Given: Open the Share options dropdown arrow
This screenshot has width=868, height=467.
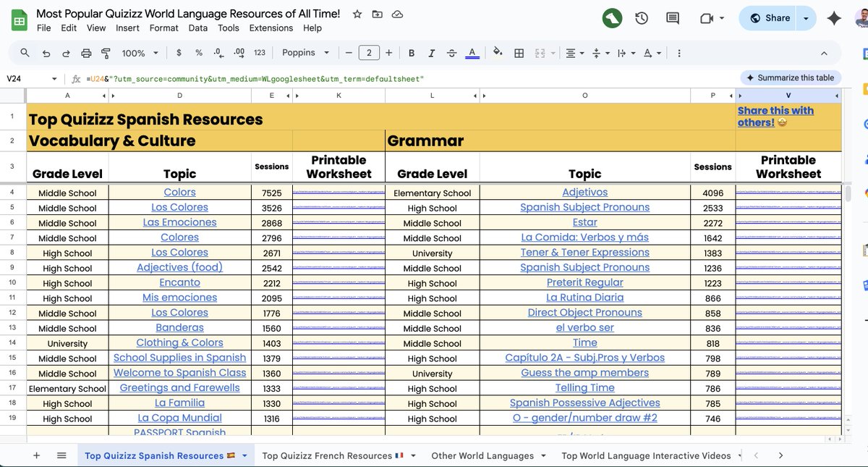Looking at the screenshot, I should (807, 18).
